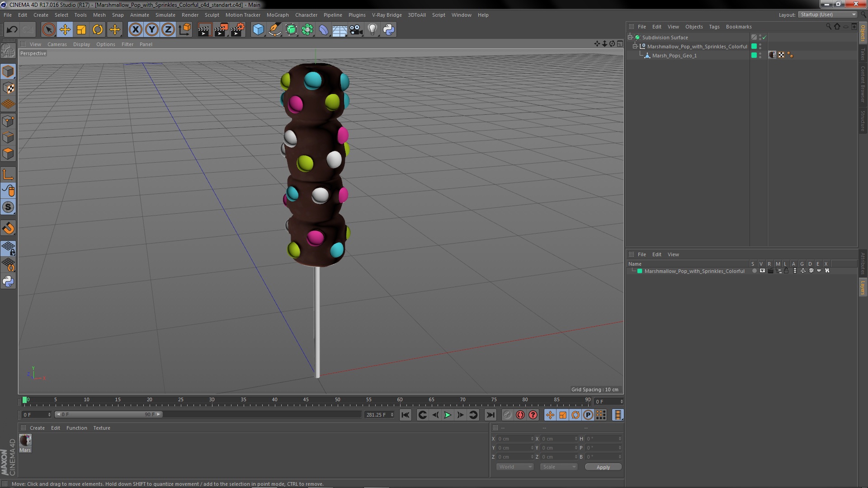The width and height of the screenshot is (868, 488).
Task: Select the Scale tool
Action: point(81,30)
